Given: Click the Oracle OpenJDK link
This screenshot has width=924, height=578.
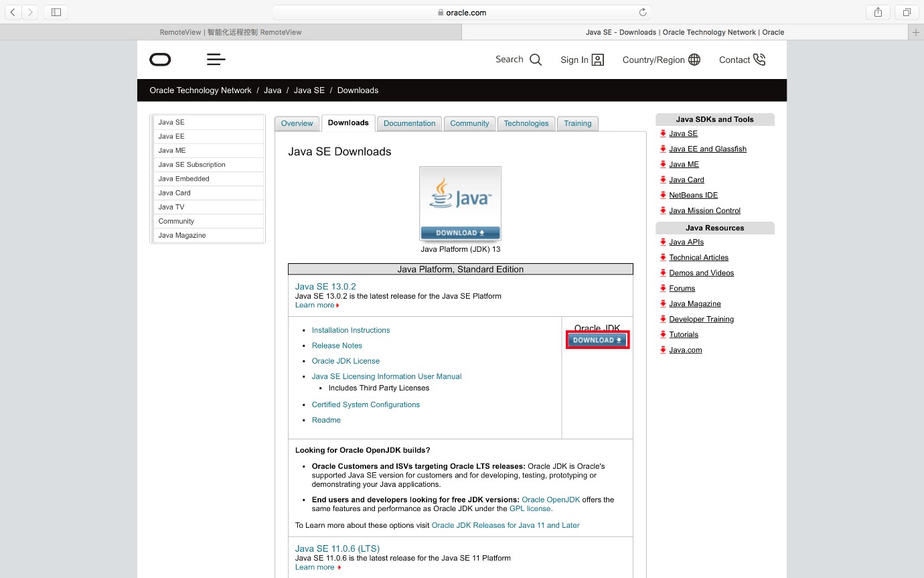Looking at the screenshot, I should pos(551,500).
